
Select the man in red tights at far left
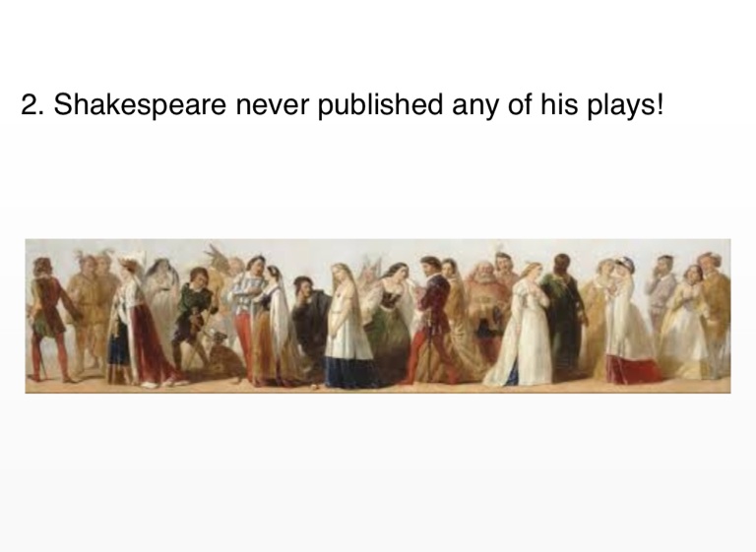(47, 319)
